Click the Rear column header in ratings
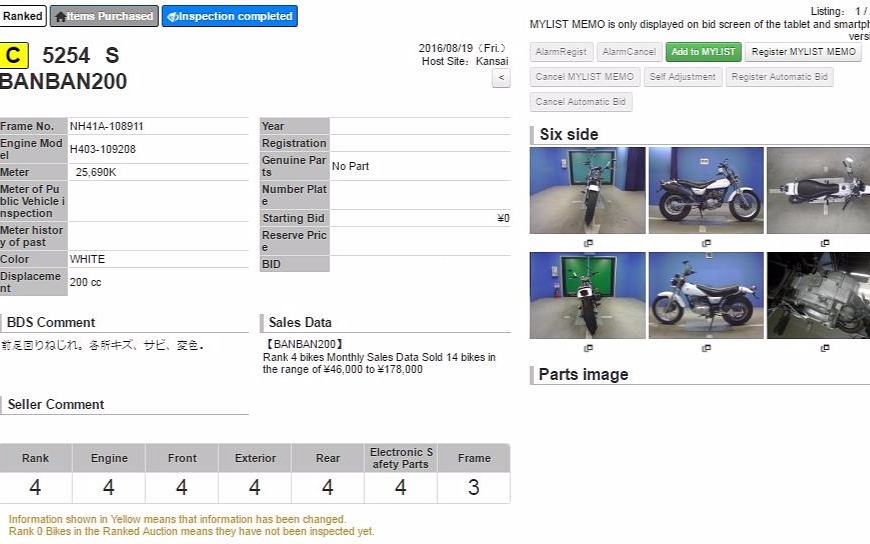870x544 pixels. [328, 458]
